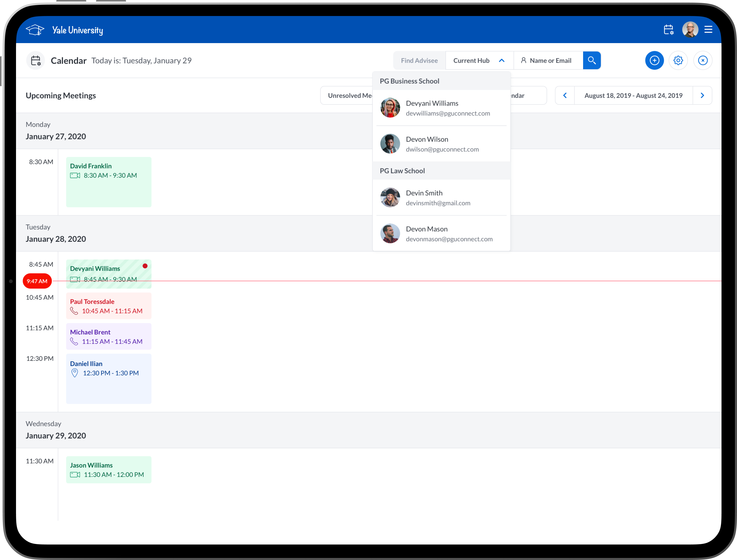Image resolution: width=737 pixels, height=560 pixels.
Task: Click the Unresolved Meetings button
Action: (x=347, y=96)
